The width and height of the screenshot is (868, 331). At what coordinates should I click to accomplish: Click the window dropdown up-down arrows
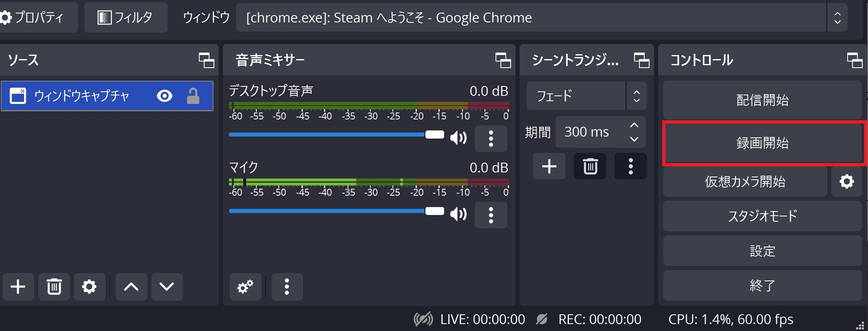pos(837,18)
